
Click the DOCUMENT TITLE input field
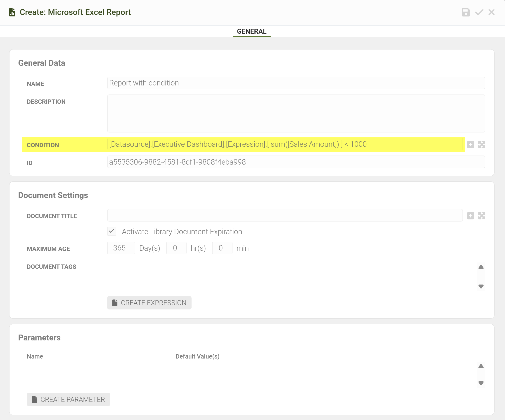click(285, 215)
